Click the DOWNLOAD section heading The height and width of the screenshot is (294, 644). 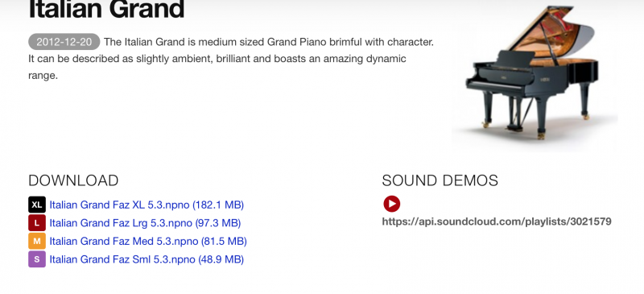[x=73, y=180]
